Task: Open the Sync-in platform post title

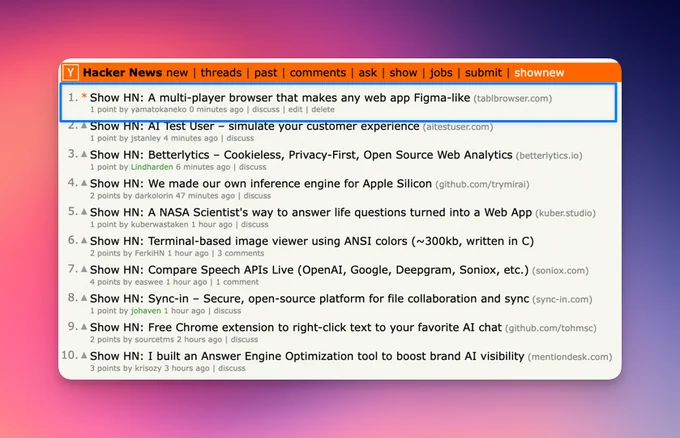Action: point(310,298)
